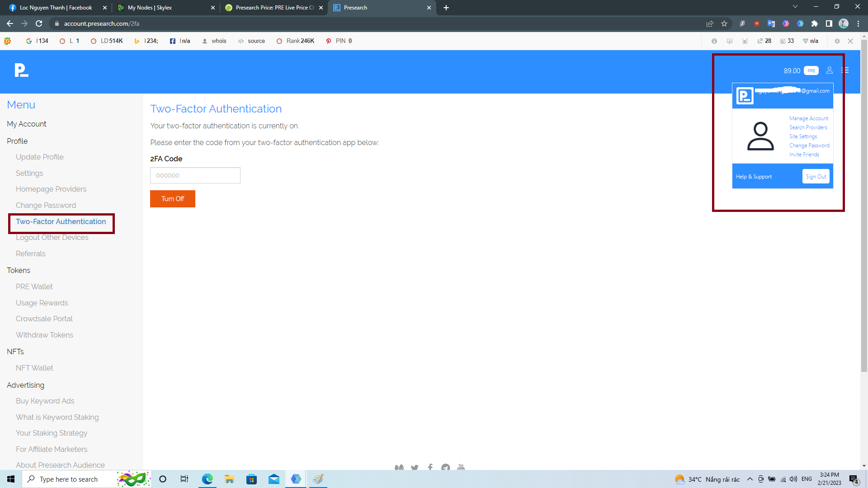Viewport: 868px width, 488px height.
Task: Show hidden system tray icons
Action: (x=750, y=479)
